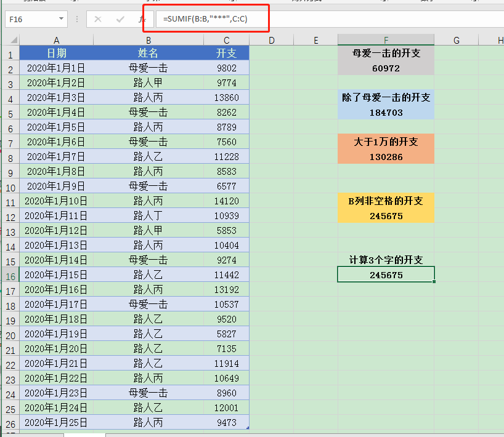
Task: Click cell with value 9473
Action: click(x=227, y=422)
